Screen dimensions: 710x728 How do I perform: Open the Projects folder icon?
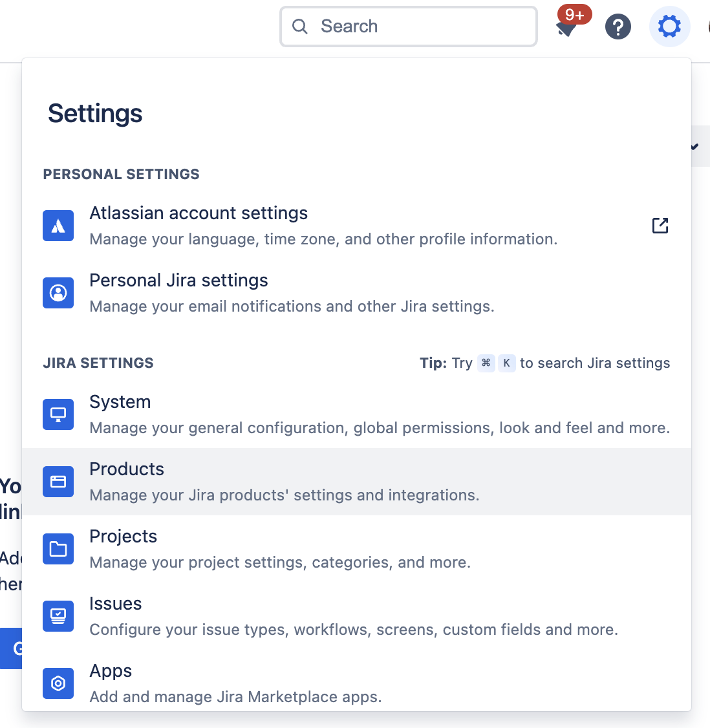point(58,549)
